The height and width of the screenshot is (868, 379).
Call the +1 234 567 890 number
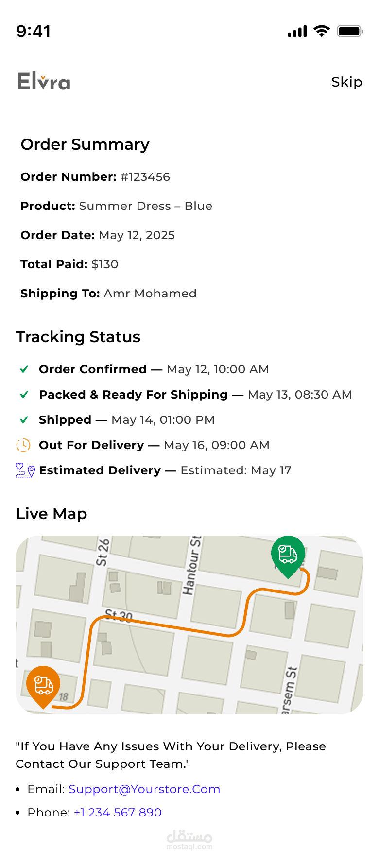coord(118,813)
